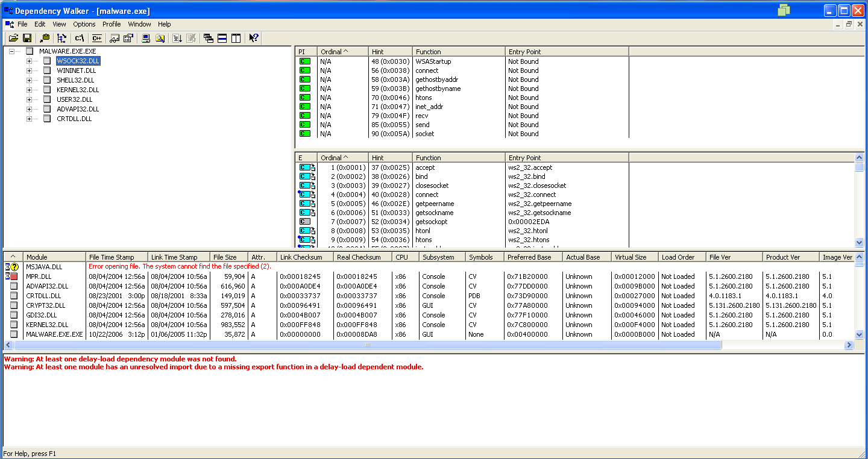The image size is (868, 459).
Task: Select the gethostbyname import function
Action: click(x=438, y=89)
